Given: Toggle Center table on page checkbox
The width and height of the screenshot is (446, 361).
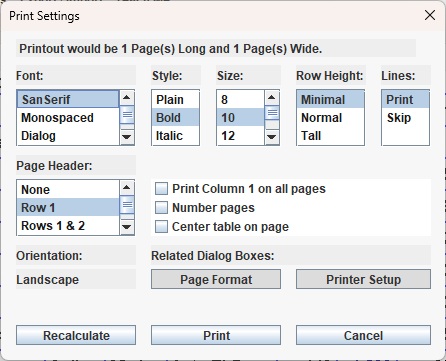Looking at the screenshot, I should coord(162,227).
